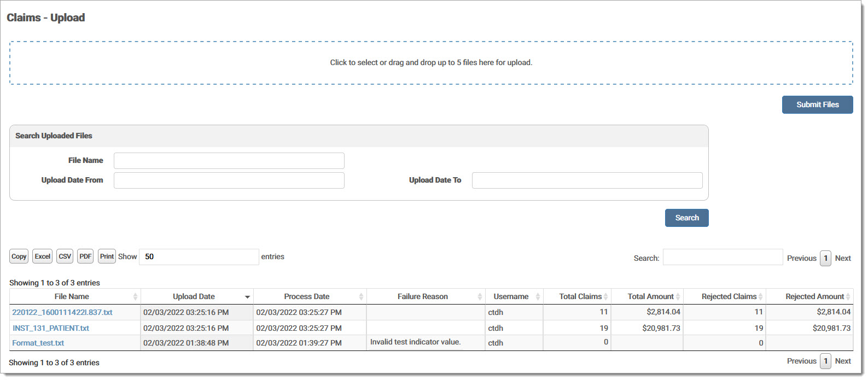Copy table data with Copy button
The height and width of the screenshot is (380, 868).
(x=19, y=256)
